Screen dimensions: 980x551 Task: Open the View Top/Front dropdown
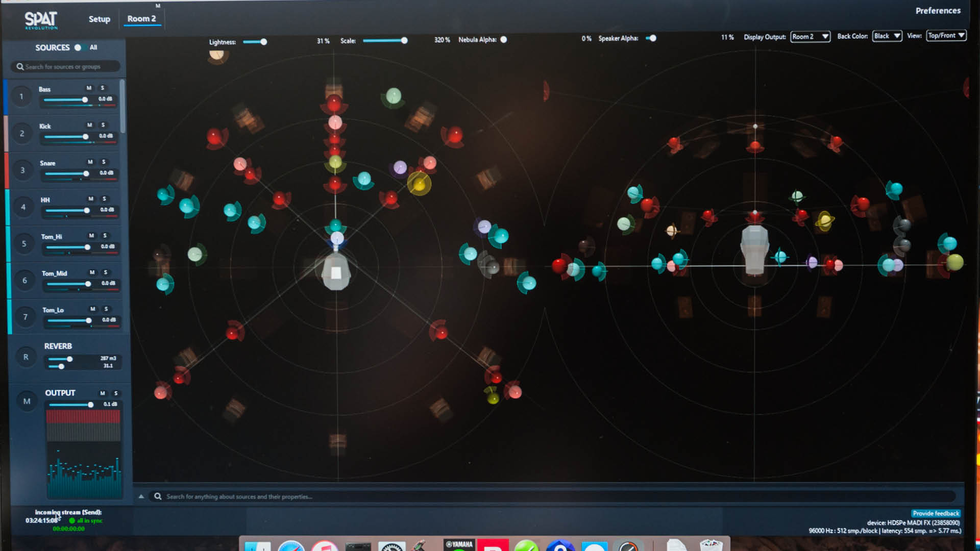click(946, 35)
